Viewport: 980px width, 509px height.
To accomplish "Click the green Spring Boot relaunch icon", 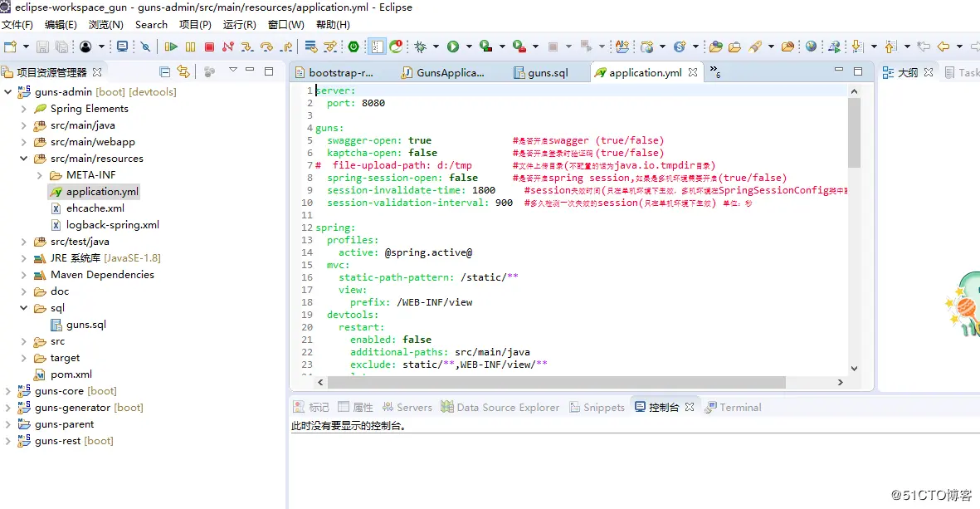I will click(x=353, y=46).
